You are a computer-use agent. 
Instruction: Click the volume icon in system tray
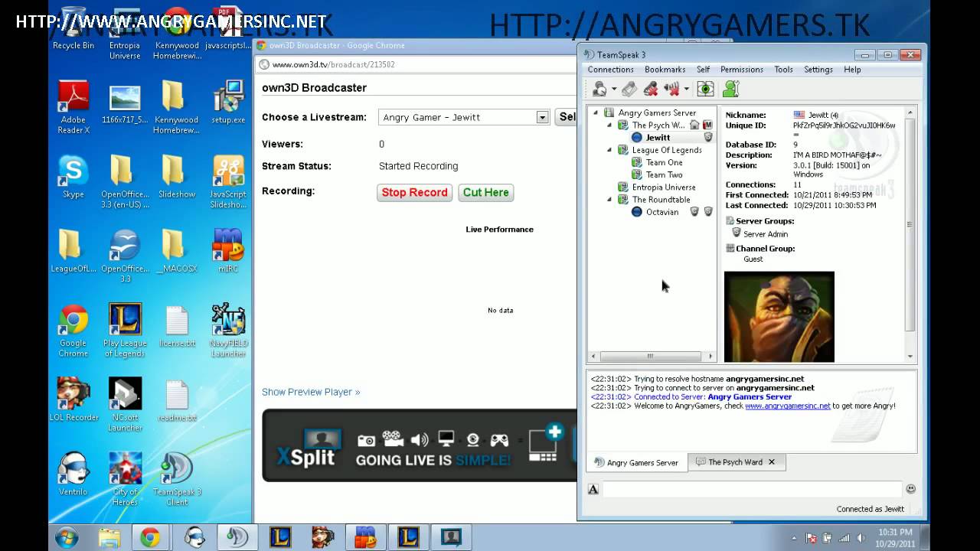(x=861, y=538)
